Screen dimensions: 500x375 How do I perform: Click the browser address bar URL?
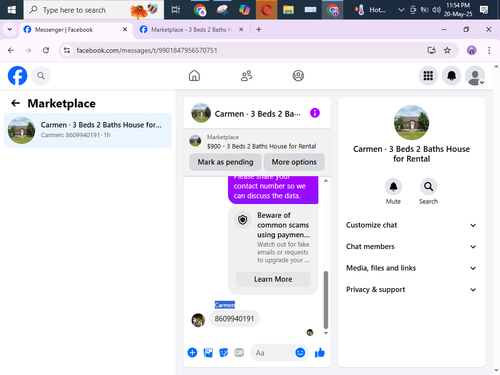pos(147,50)
